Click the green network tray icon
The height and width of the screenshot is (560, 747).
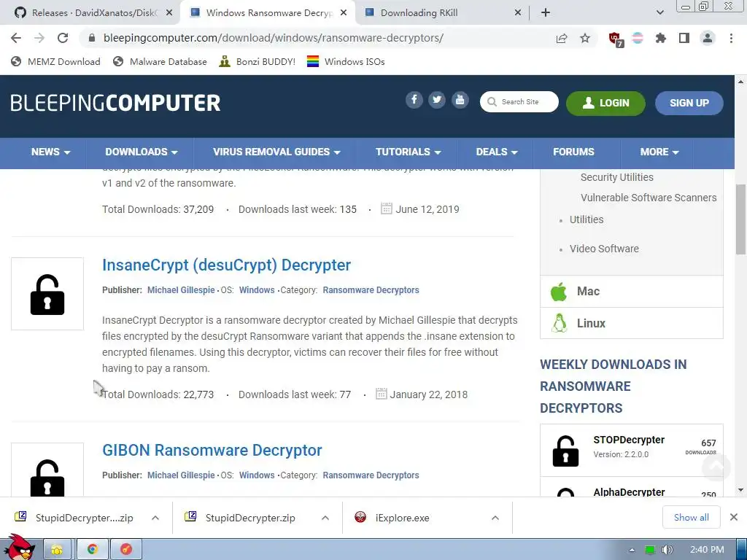point(650,550)
